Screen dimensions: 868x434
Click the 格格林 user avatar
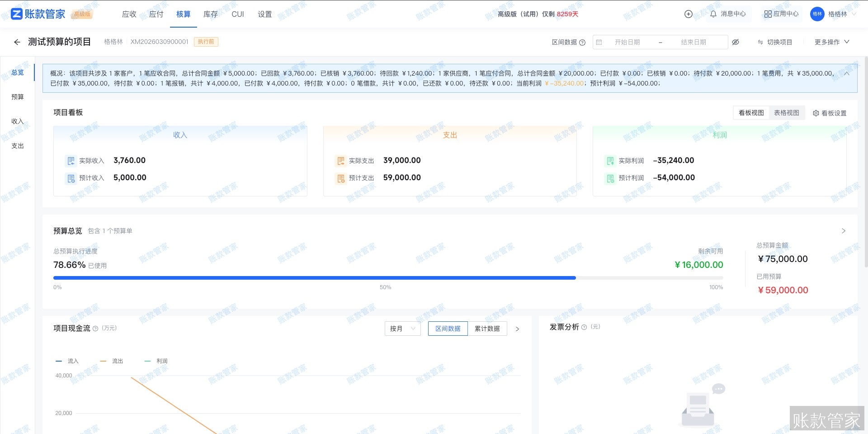817,14
